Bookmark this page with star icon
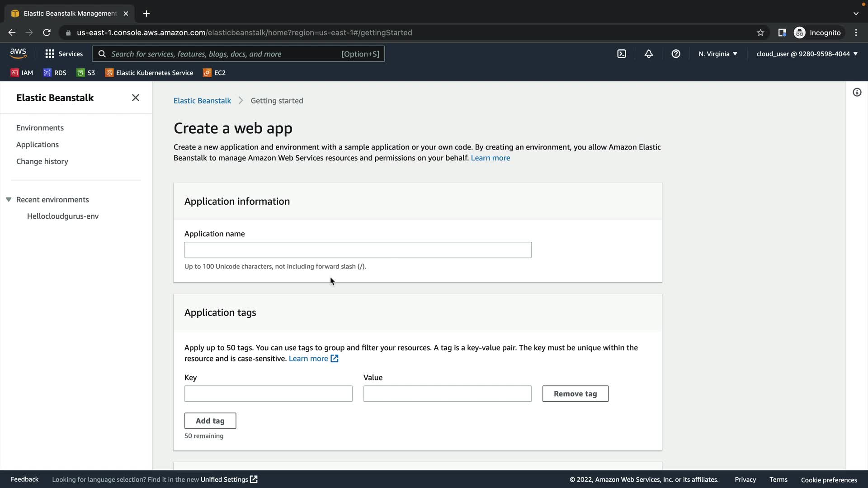Image resolution: width=868 pixels, height=488 pixels. (760, 33)
